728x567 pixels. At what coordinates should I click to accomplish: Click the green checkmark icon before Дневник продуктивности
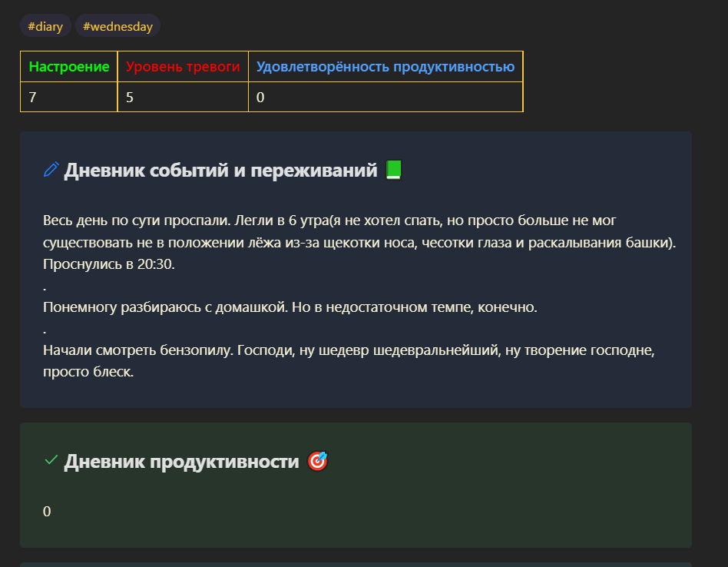(x=51, y=460)
